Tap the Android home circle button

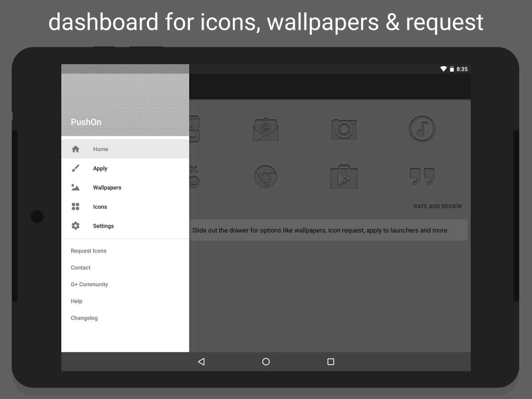tap(266, 362)
